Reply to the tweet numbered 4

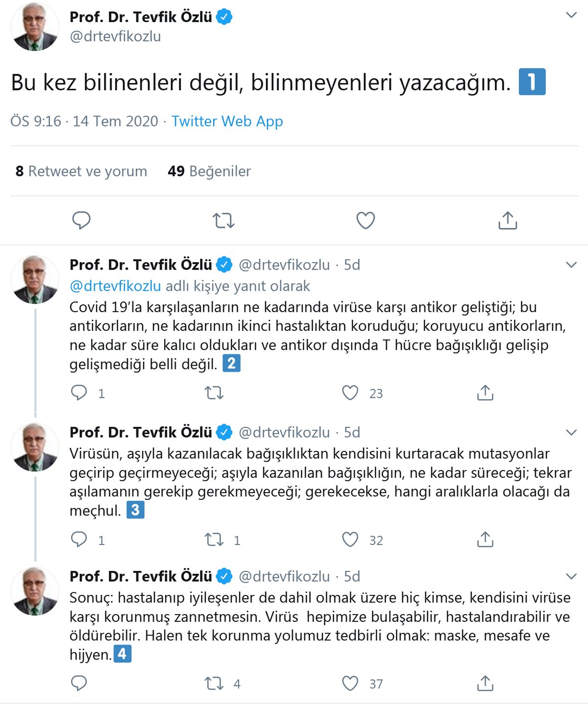point(79,684)
